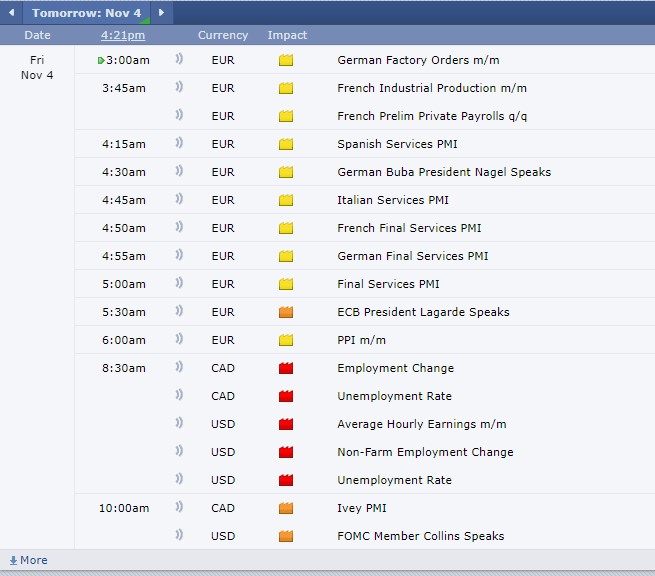The image size is (655, 576).
Task: Expand the More link at the bottom
Action: point(28,560)
